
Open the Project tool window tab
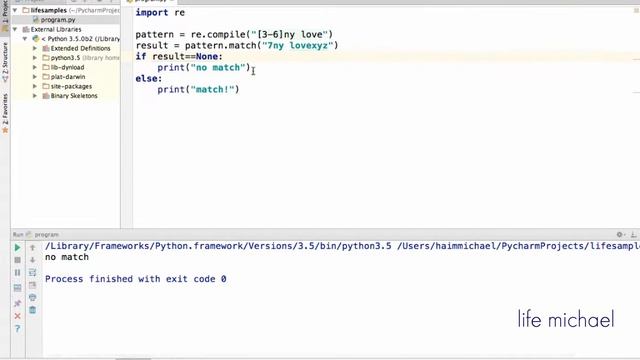(5, 16)
